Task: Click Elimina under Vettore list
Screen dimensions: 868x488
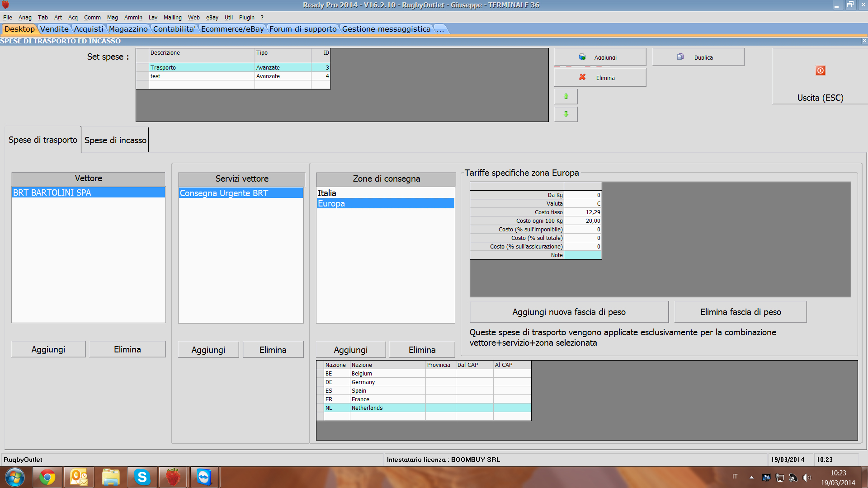Action: click(x=127, y=349)
